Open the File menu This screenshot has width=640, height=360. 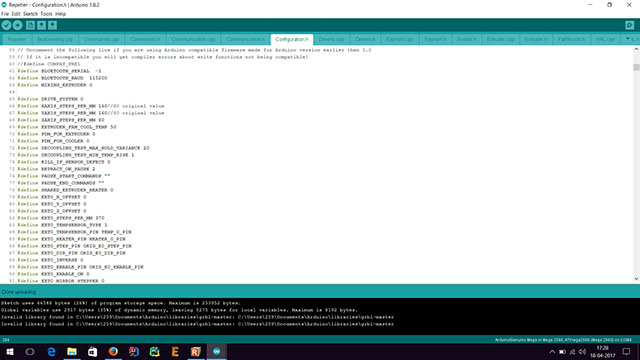tap(5, 14)
